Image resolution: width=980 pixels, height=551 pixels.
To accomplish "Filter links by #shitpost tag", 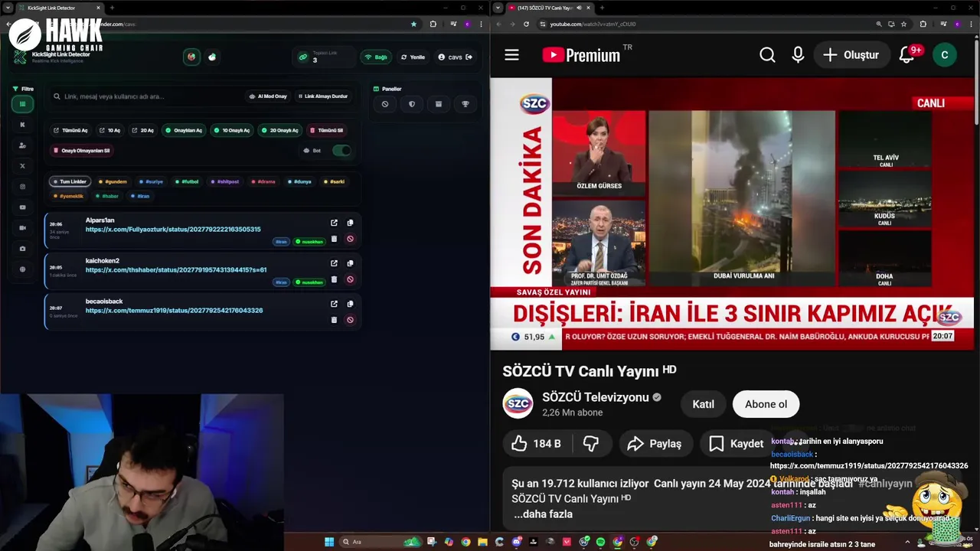I will point(225,181).
